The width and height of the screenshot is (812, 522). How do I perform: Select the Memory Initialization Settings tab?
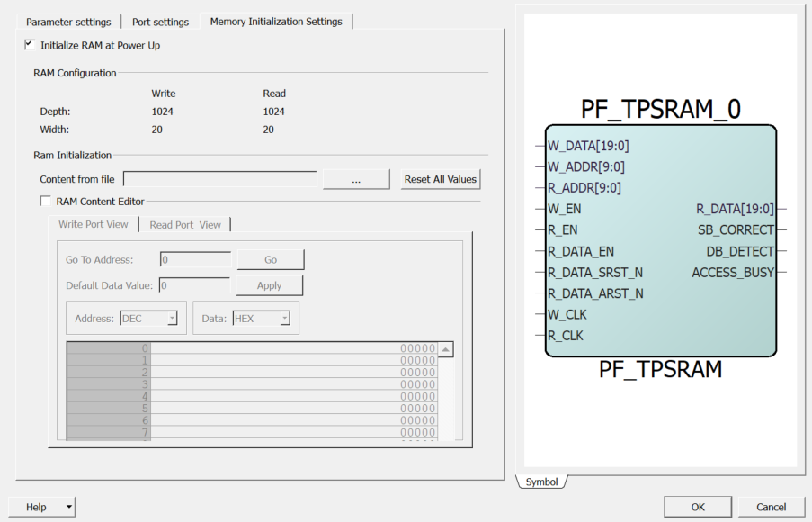click(x=276, y=22)
